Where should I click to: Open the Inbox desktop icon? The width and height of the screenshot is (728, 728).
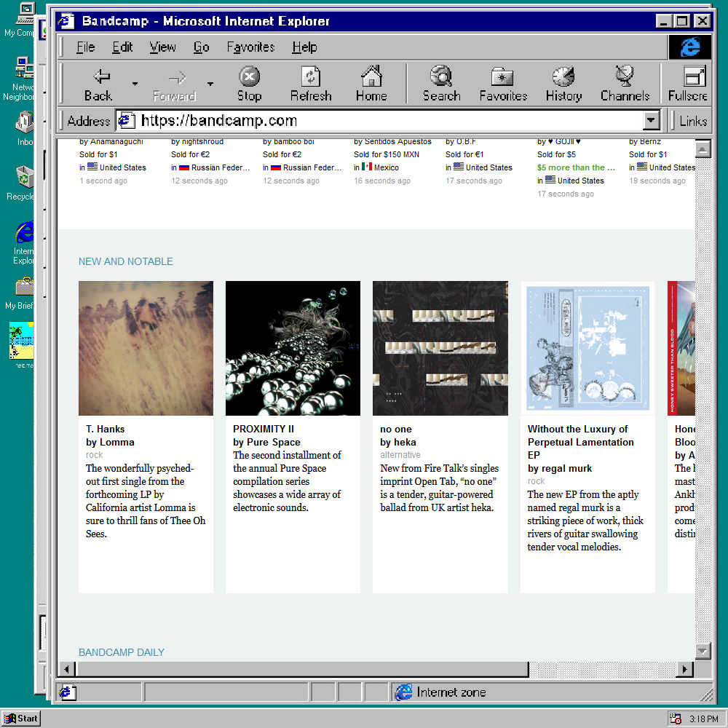(24, 129)
